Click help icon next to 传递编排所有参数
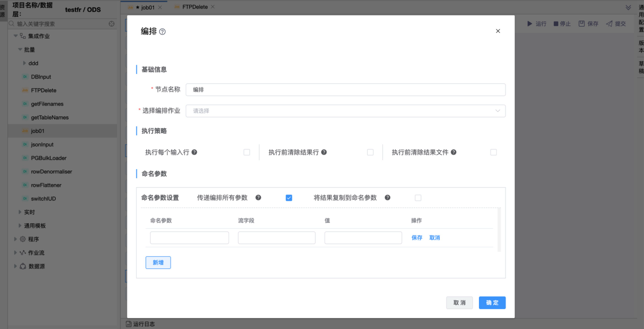Image resolution: width=644 pixels, height=329 pixels. tap(258, 198)
